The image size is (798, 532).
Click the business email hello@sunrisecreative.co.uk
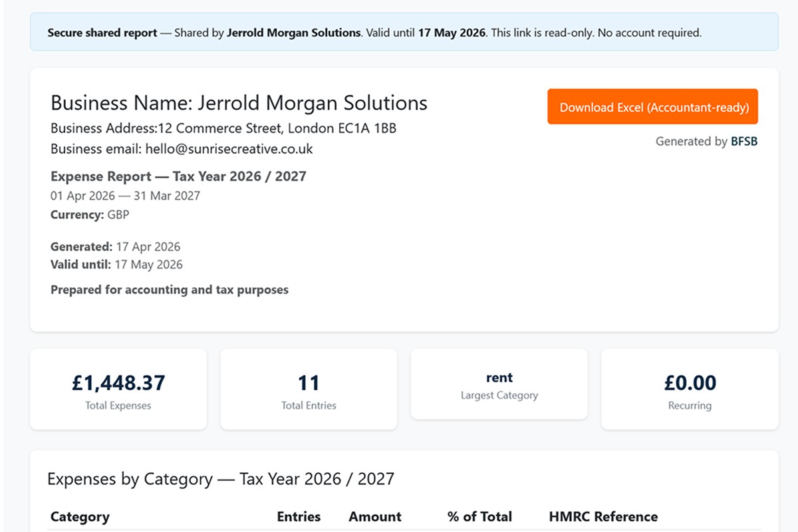point(182,149)
